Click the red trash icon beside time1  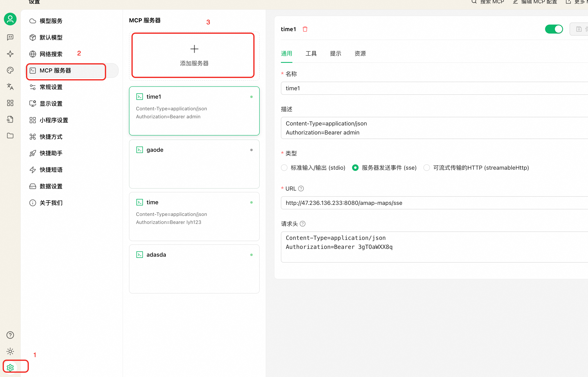click(x=305, y=29)
